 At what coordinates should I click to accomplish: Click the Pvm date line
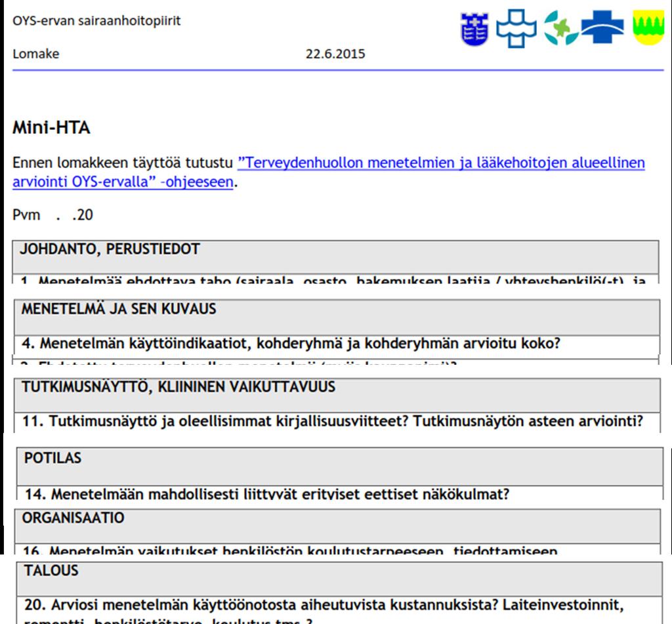(x=52, y=215)
